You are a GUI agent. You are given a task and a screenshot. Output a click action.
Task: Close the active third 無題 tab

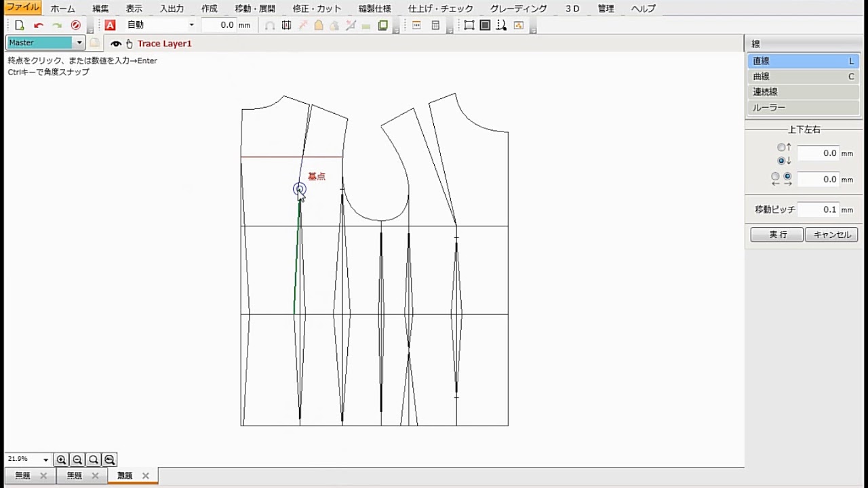click(x=145, y=476)
